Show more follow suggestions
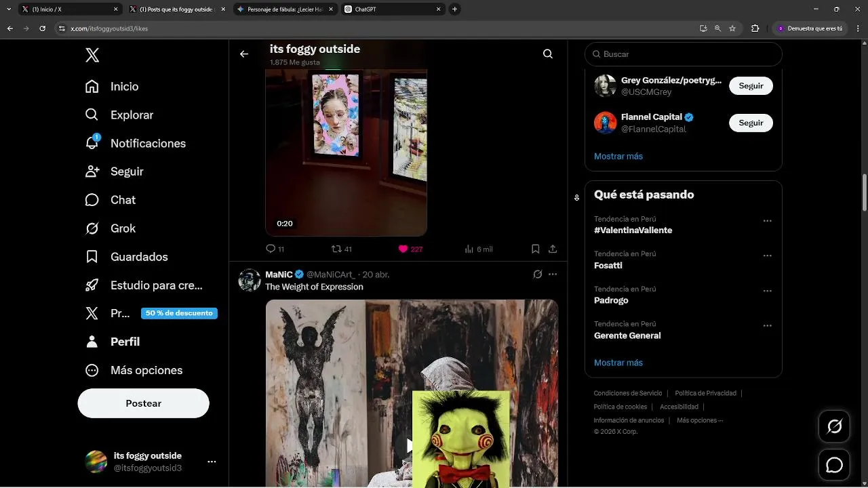868x488 pixels. tap(618, 156)
